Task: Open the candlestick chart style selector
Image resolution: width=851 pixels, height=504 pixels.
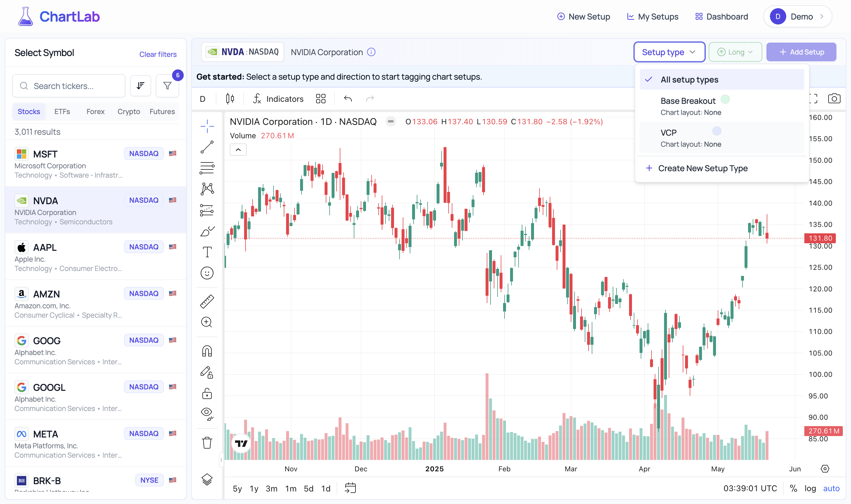Action: click(230, 99)
